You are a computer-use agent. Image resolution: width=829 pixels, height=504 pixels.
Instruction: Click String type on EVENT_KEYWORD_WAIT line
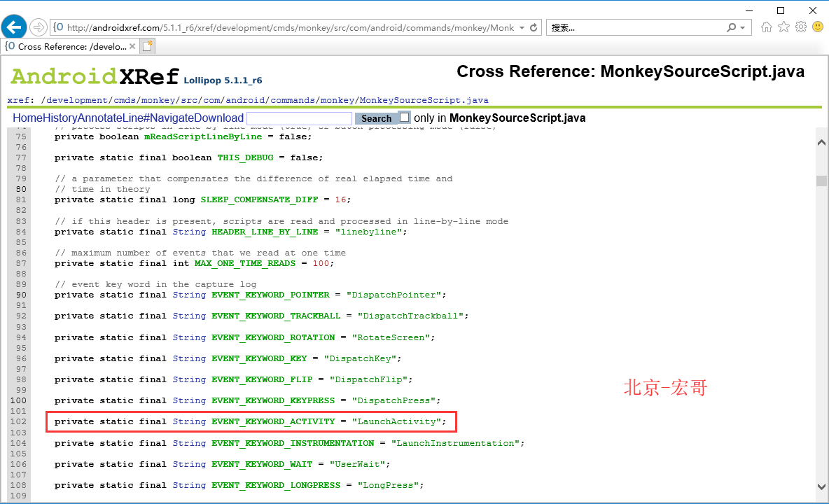189,464
